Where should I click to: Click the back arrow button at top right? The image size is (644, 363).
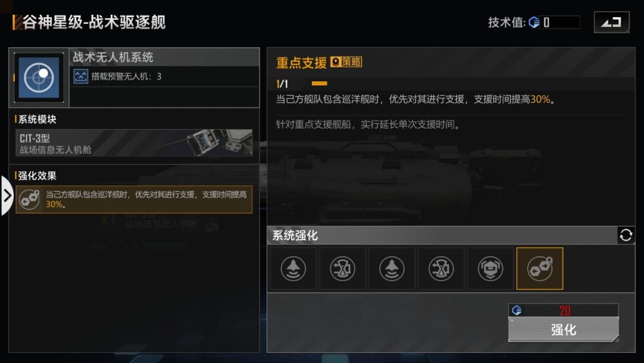click(612, 22)
